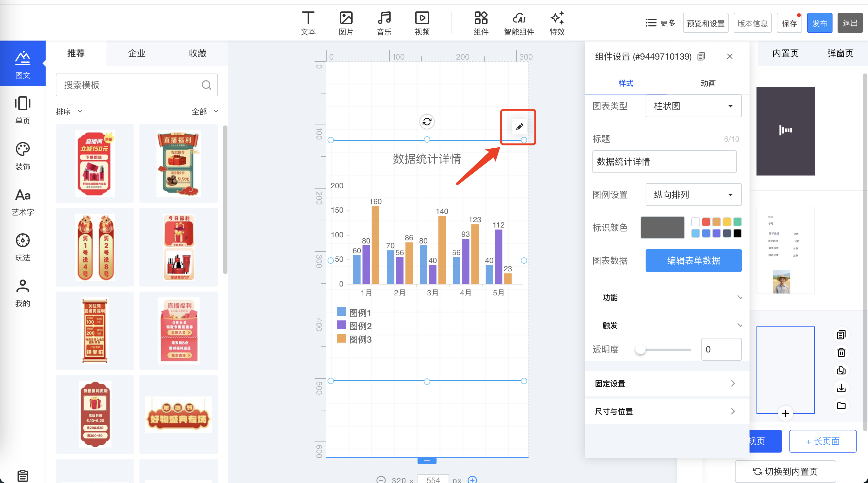This screenshot has height=483, width=868.
Task: Open the 智能组件 AI component tool
Action: (x=519, y=23)
